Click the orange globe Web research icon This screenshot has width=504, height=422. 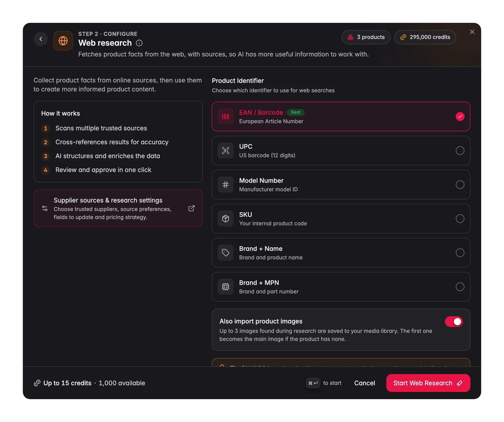coord(63,41)
